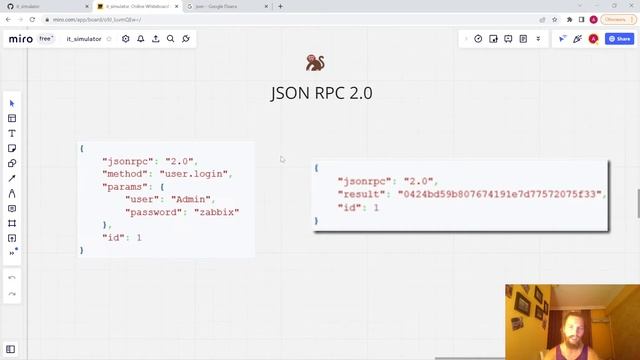Star the it_simulator board
Viewport: 640px width, 360px height.
[x=109, y=39]
